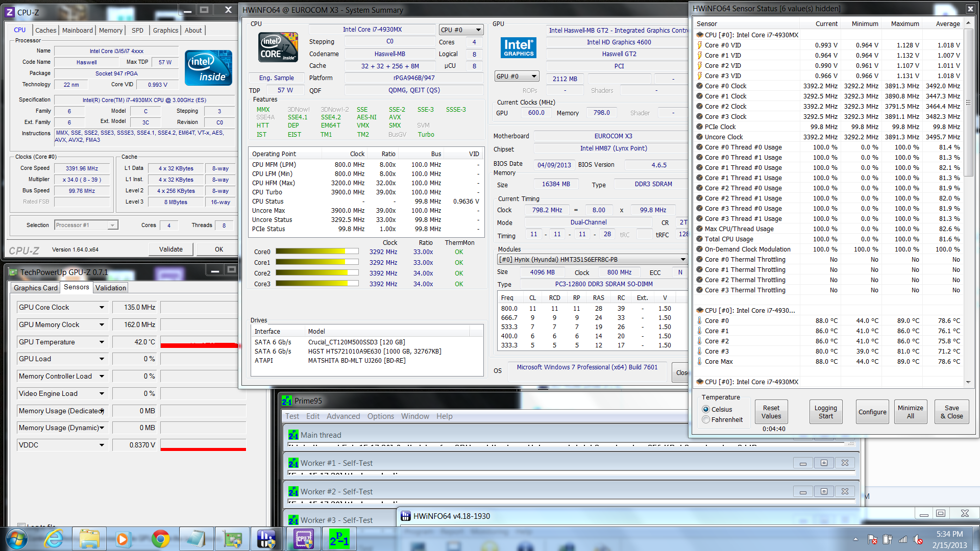Open the SPD tab in CPU-Z
980x551 pixels.
(137, 30)
